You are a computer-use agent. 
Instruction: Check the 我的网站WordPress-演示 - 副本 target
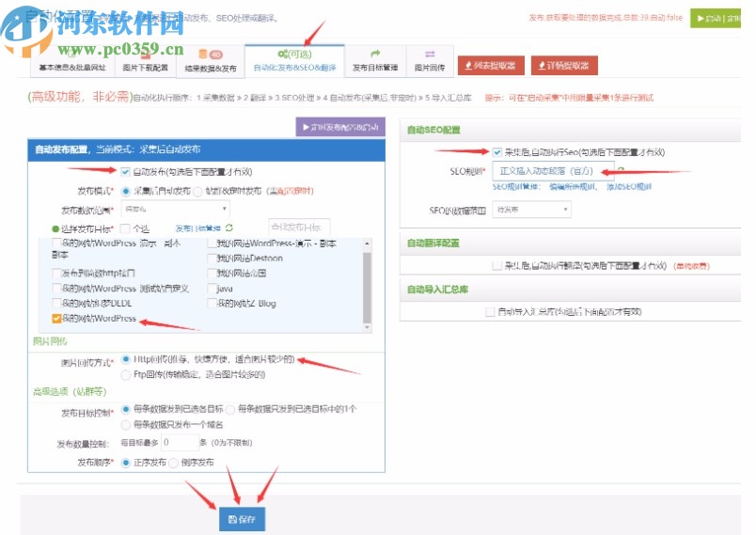(x=212, y=244)
